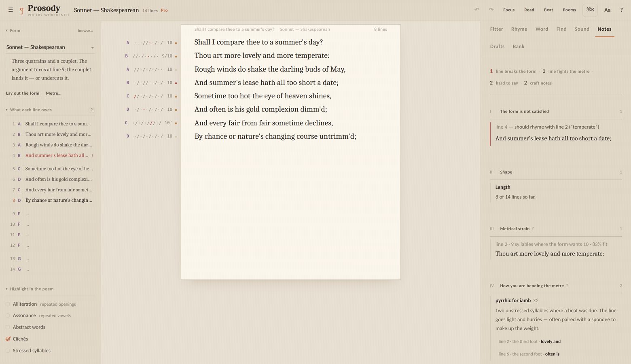This screenshot has width=631, height=364.
Task: Open help with the top-right question mark
Action: [x=622, y=10]
